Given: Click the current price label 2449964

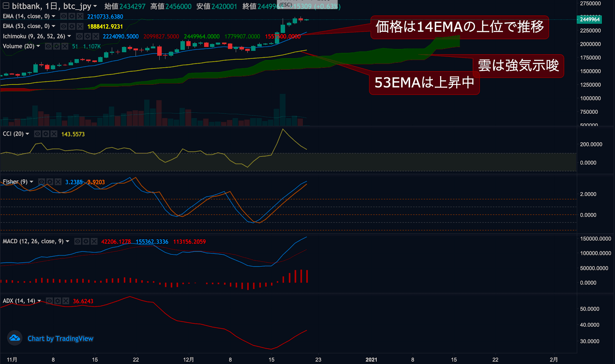Looking at the screenshot, I should click(590, 19).
